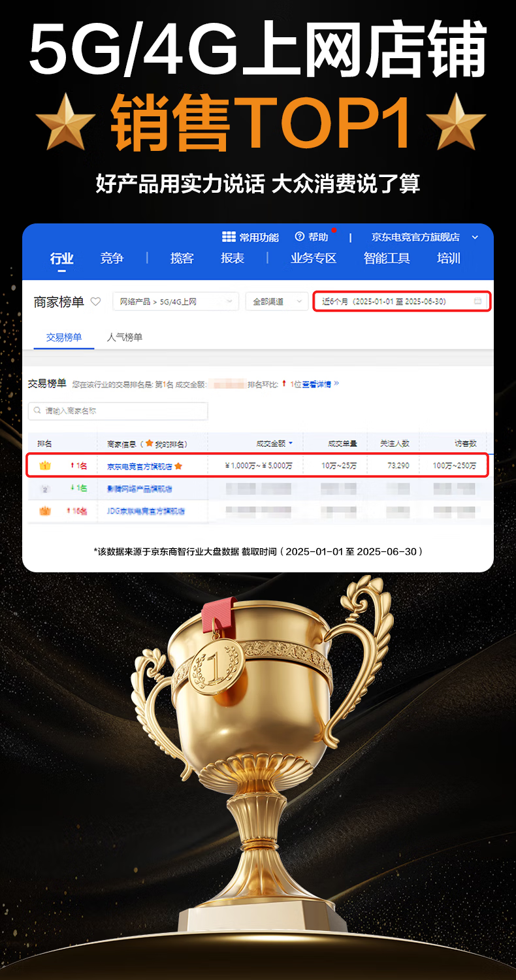The height and width of the screenshot is (980, 516).
Task: Click the orange star next to 京东电竞官方旗舰店
Action: (178, 466)
